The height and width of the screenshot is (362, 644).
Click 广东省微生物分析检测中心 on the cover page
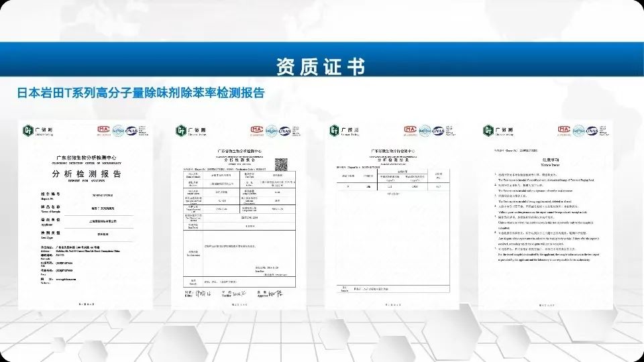[x=87, y=158]
